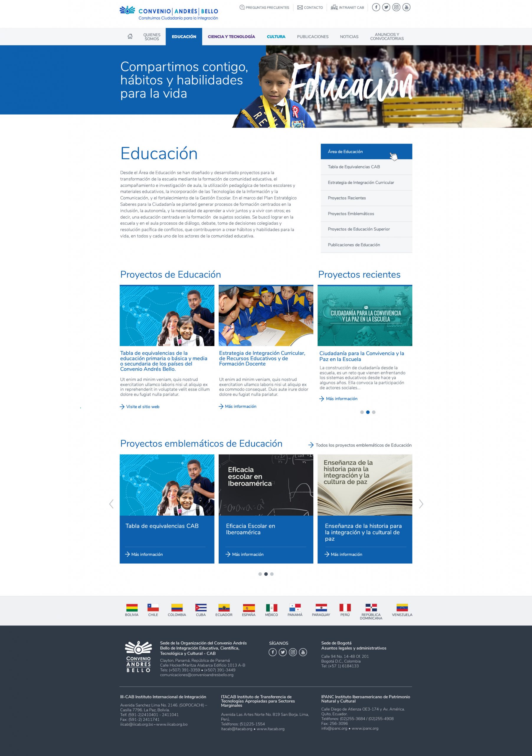Open Ciencia y Tecnología navigation item
Image resolution: width=532 pixels, height=756 pixels.
tap(231, 37)
